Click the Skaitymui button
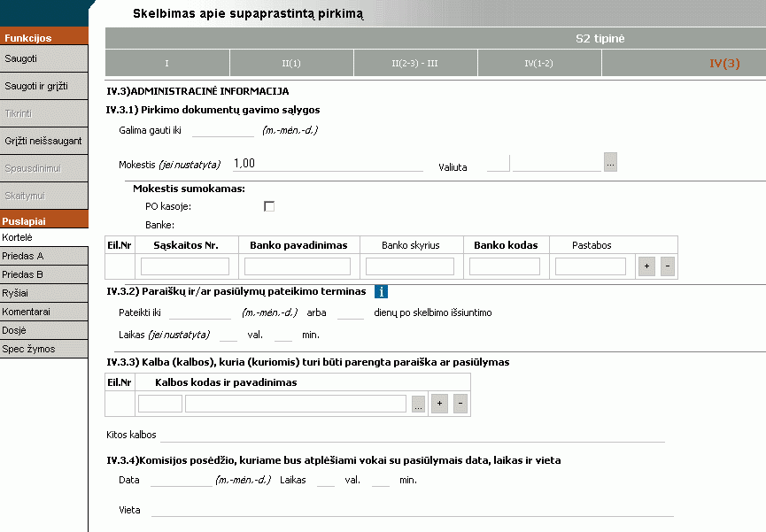766x532 pixels. (x=44, y=196)
